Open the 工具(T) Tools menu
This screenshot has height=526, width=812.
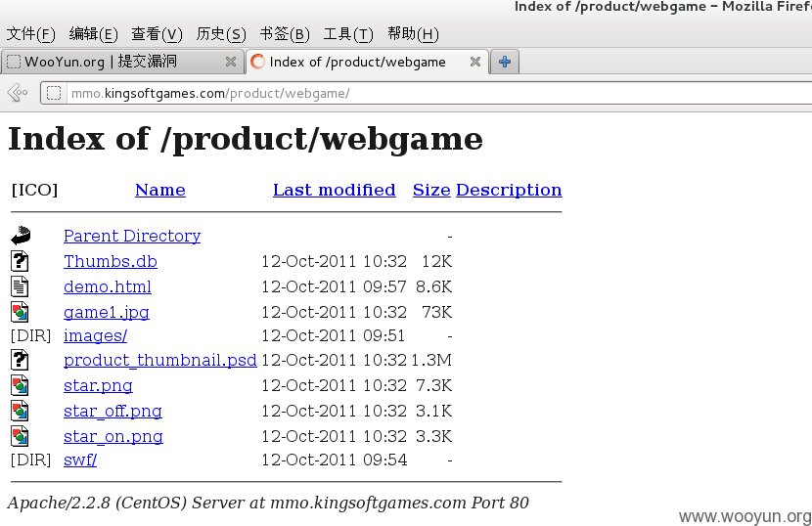click(348, 34)
